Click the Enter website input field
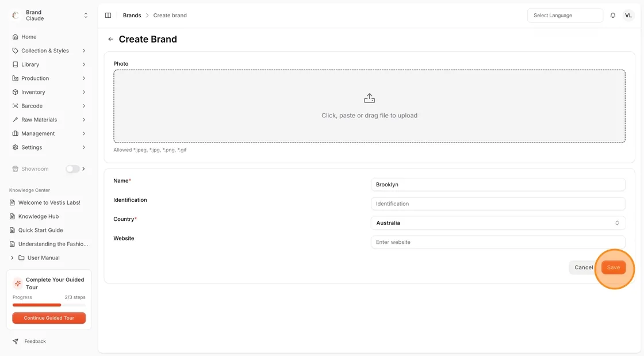 tap(498, 242)
